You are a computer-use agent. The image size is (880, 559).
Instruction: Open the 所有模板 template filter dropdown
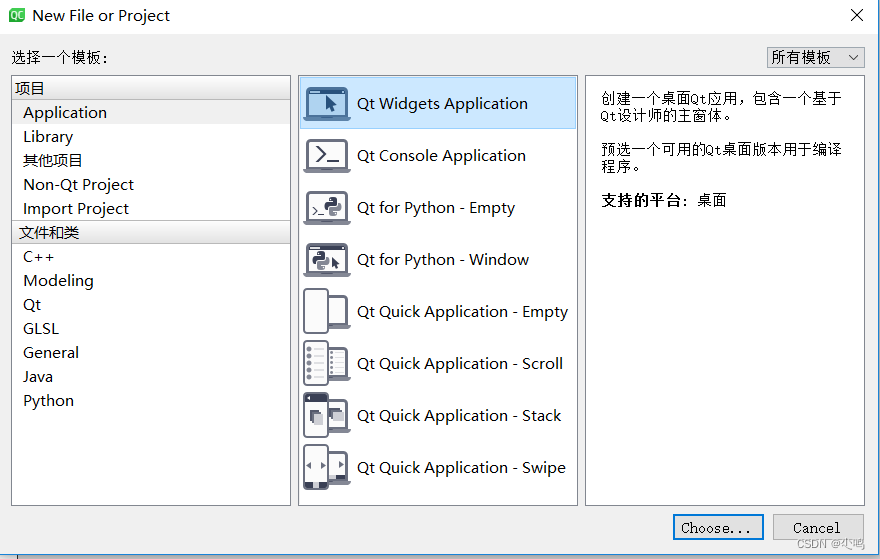point(815,57)
